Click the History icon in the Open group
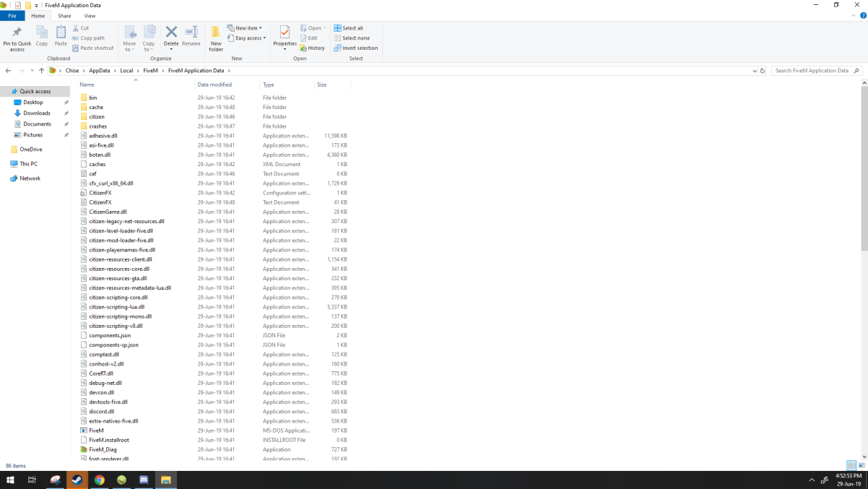 [x=313, y=48]
